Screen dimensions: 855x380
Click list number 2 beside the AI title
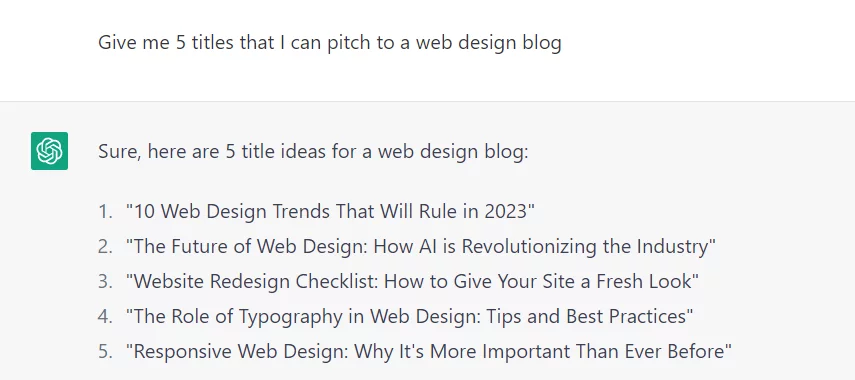pos(105,246)
